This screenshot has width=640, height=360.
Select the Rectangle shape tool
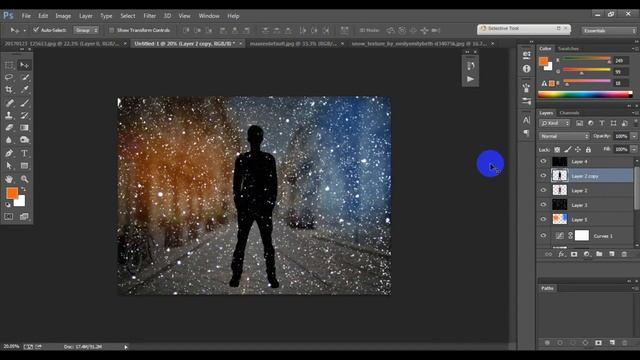pos(24,166)
